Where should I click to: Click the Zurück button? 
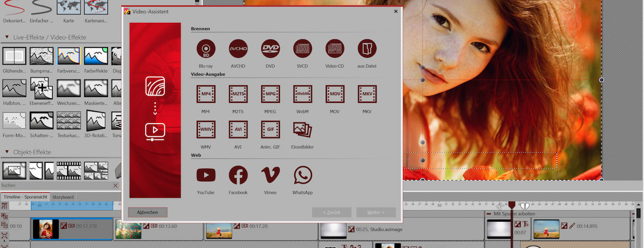coord(332,212)
